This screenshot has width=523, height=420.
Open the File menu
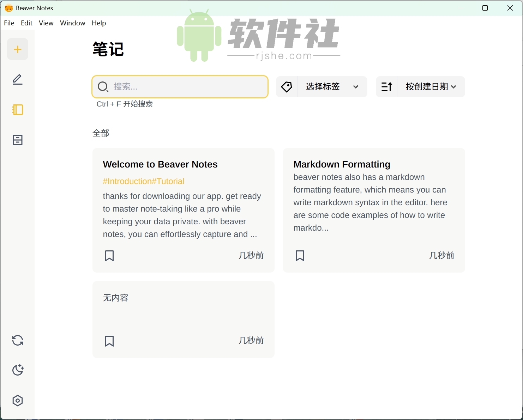click(x=9, y=23)
